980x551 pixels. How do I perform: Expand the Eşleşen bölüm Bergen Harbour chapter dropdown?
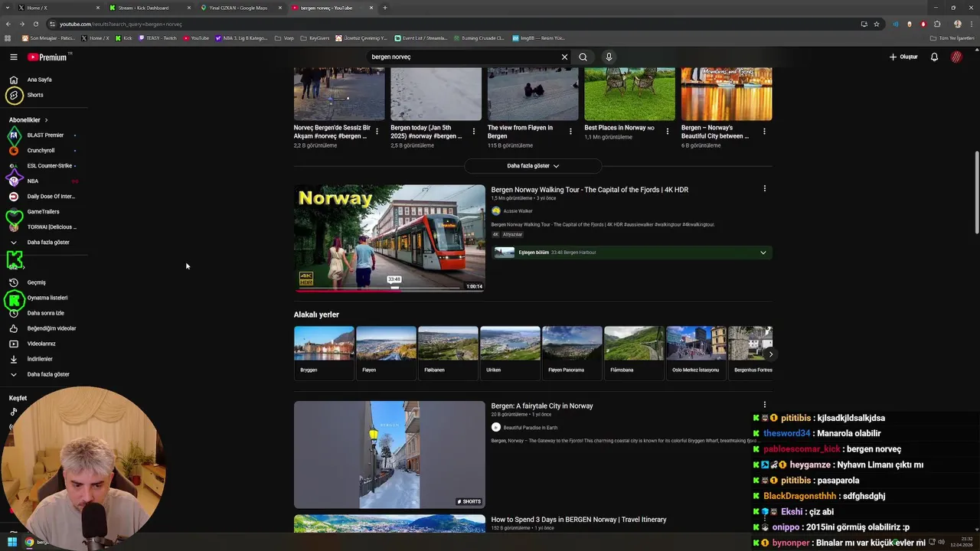[763, 253]
